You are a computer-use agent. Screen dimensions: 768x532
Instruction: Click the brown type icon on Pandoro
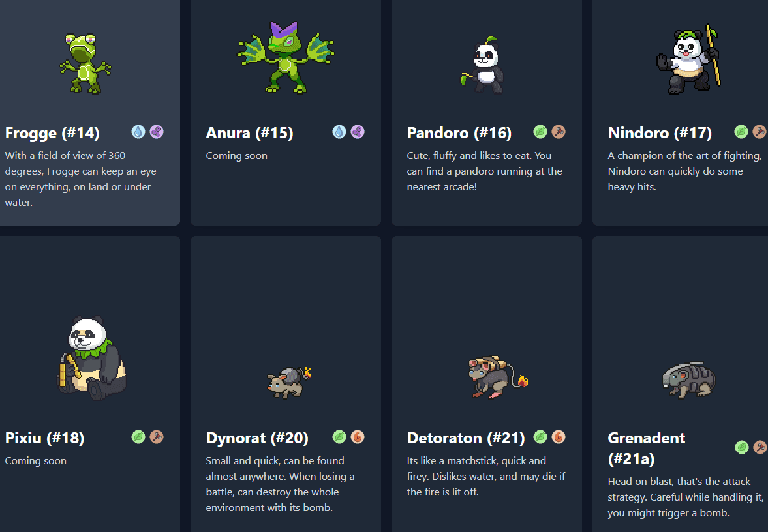click(x=558, y=132)
